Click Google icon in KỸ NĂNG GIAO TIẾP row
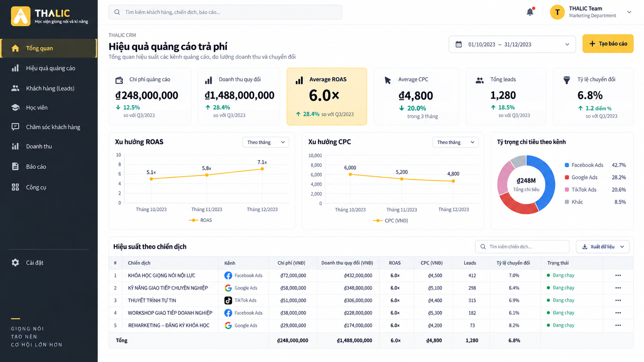Screen dimensions: 644x362 pos(228,288)
